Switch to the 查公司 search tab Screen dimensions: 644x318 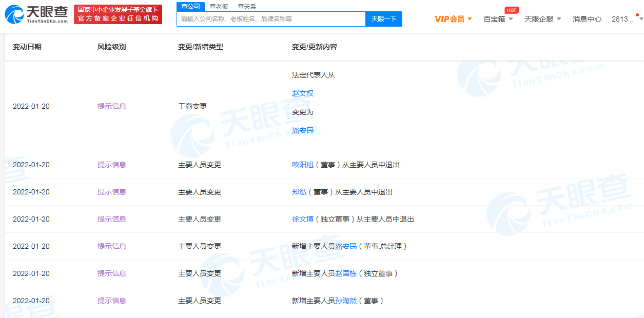[x=190, y=6]
